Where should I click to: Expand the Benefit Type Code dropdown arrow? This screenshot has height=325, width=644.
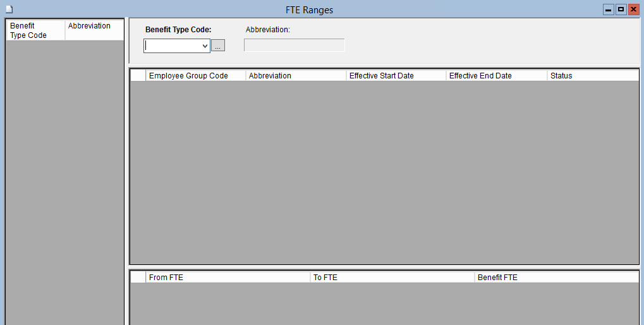point(204,46)
